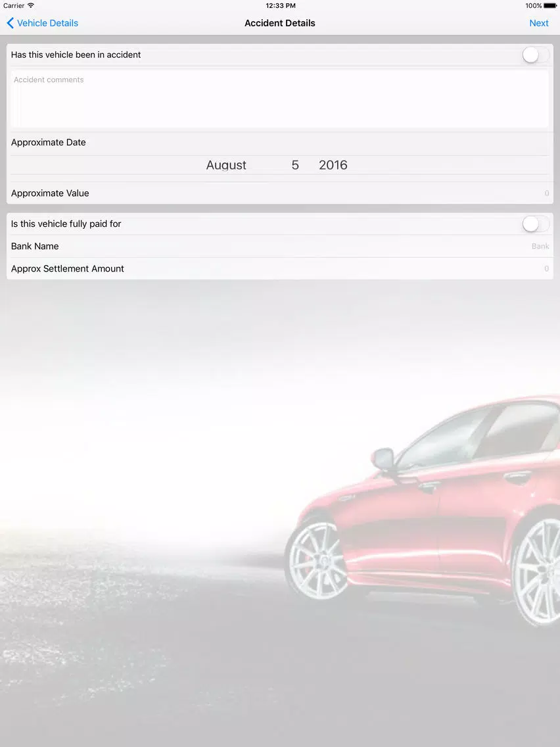
Task: Tap the Next button
Action: click(538, 23)
